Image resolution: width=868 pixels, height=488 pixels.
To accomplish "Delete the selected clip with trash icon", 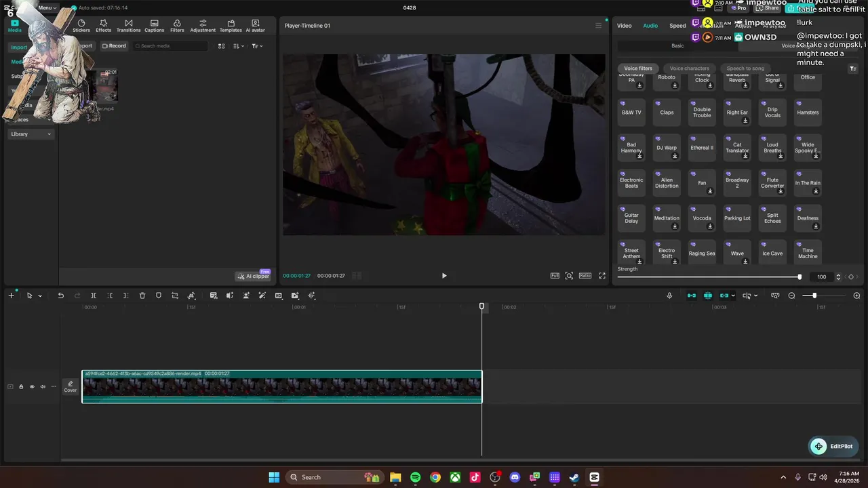I will point(142,296).
